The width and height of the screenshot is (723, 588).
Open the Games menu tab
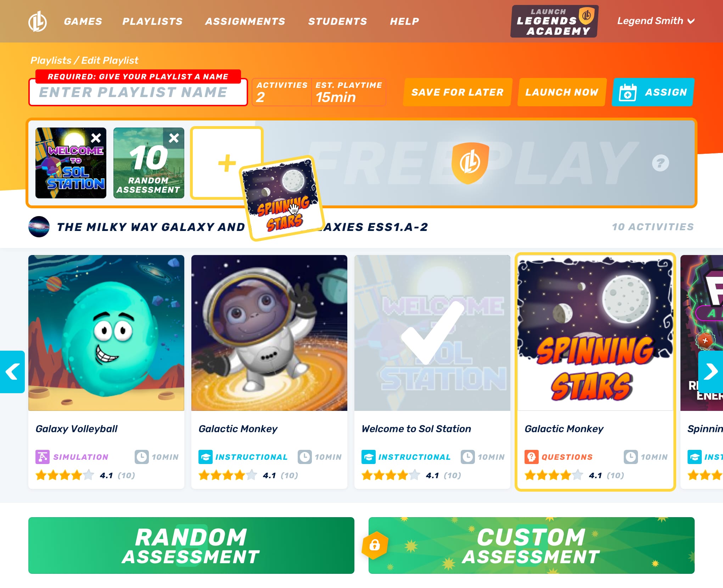84,21
